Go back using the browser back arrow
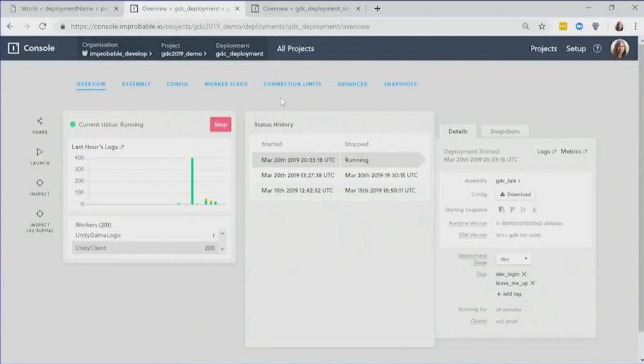The image size is (644, 364). click(10, 26)
